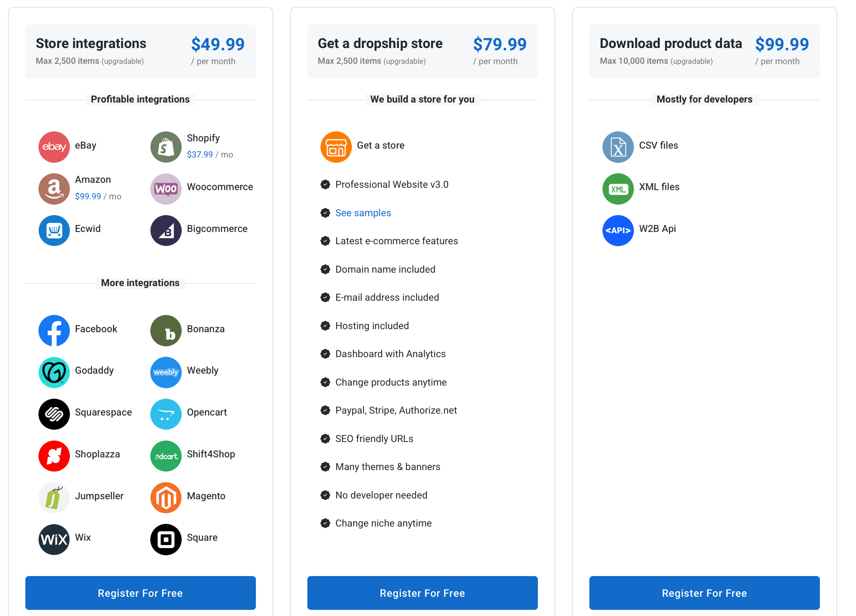Image resolution: width=856 pixels, height=616 pixels.
Task: Click Dashboard with Analytics text
Action: (x=390, y=354)
